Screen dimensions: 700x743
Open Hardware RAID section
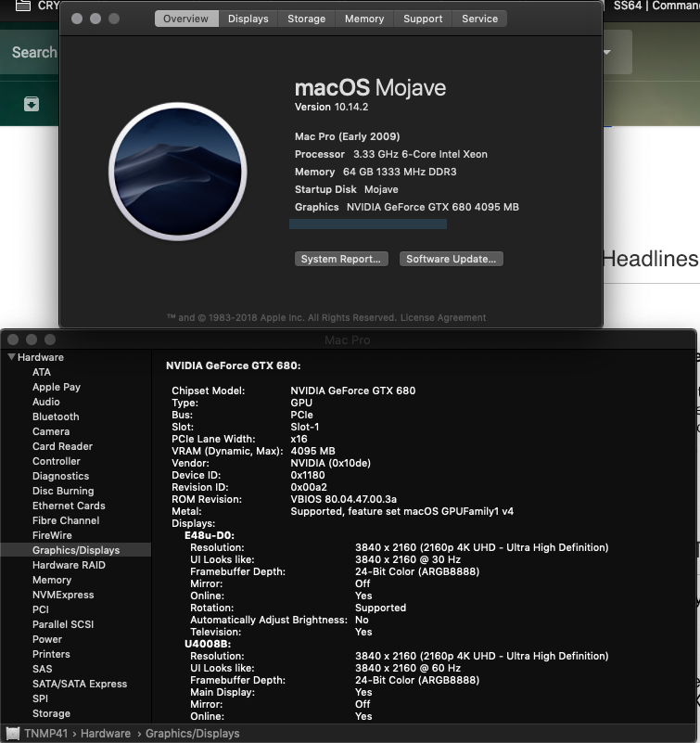[x=69, y=565]
